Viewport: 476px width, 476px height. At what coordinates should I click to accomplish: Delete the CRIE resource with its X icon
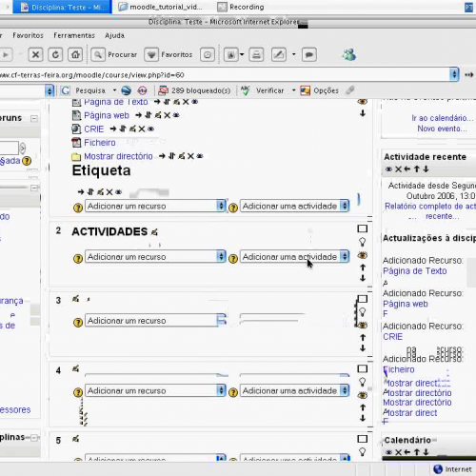(x=142, y=129)
